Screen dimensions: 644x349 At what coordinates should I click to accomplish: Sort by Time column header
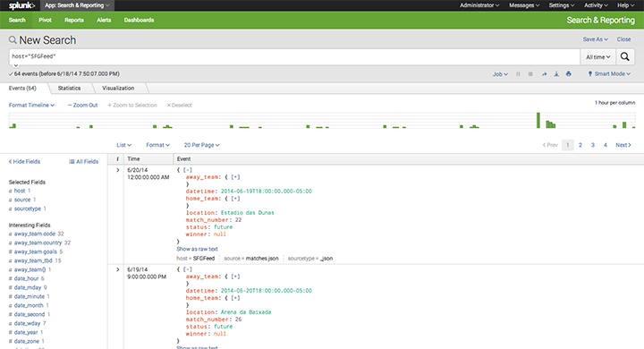click(133, 158)
